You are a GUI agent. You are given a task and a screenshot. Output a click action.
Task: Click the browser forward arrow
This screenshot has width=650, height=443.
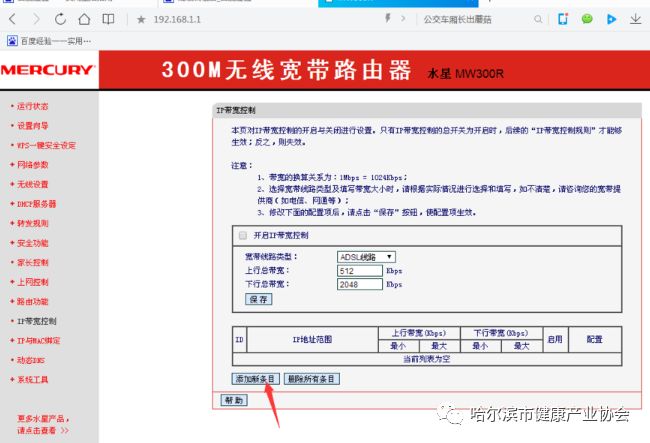tap(36, 19)
